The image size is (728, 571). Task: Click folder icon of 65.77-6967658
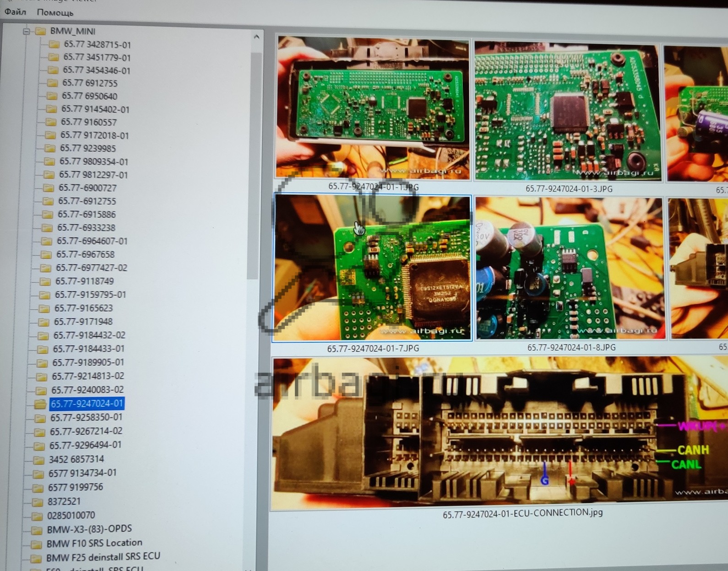coord(46,254)
